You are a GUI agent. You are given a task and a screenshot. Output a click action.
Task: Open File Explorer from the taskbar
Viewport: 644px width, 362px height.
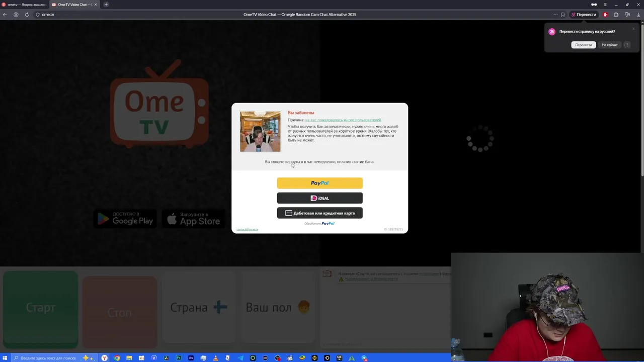[x=129, y=358]
